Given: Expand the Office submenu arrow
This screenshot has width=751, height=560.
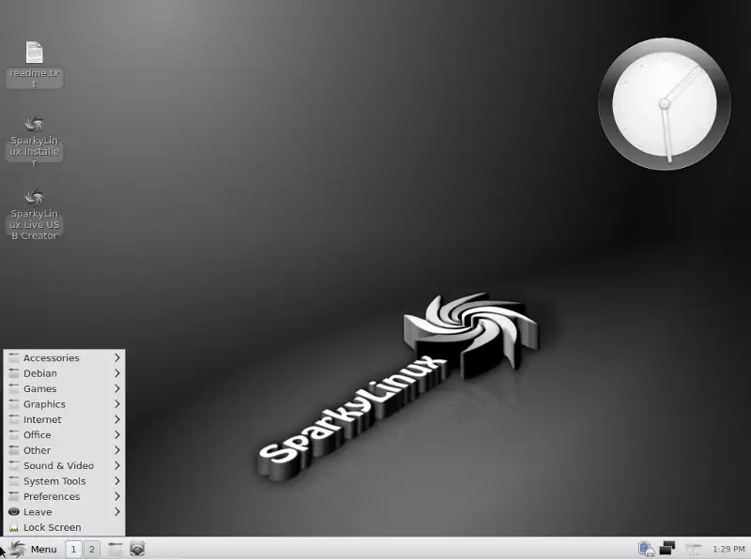Looking at the screenshot, I should coord(116,434).
